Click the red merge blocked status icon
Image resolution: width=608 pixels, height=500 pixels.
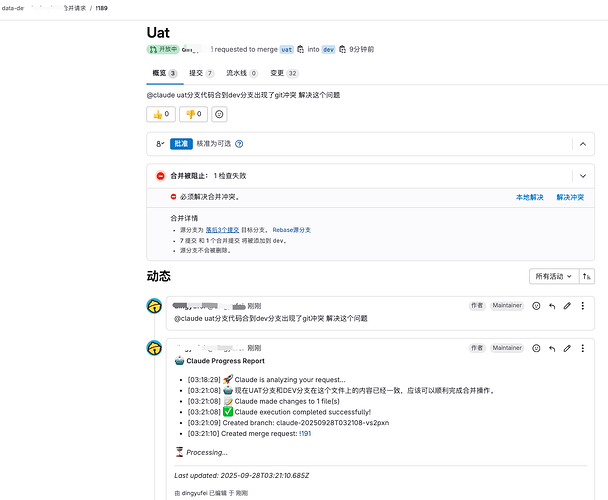(x=160, y=176)
